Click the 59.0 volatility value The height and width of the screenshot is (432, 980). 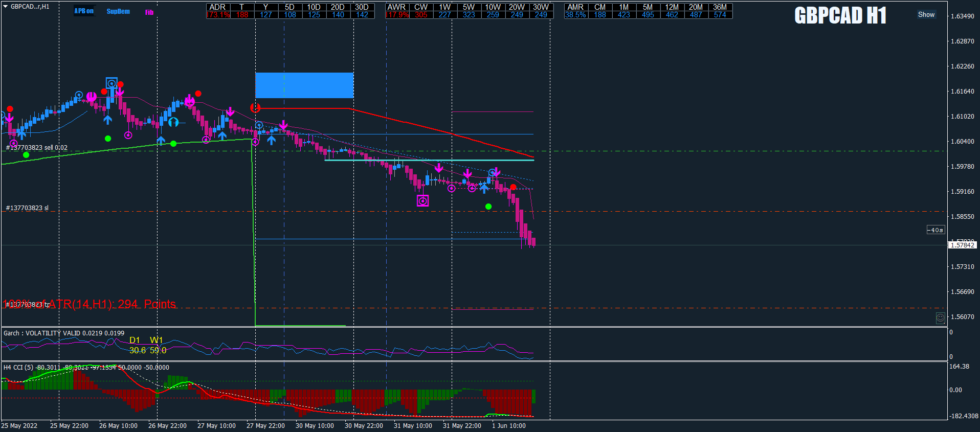(158, 350)
